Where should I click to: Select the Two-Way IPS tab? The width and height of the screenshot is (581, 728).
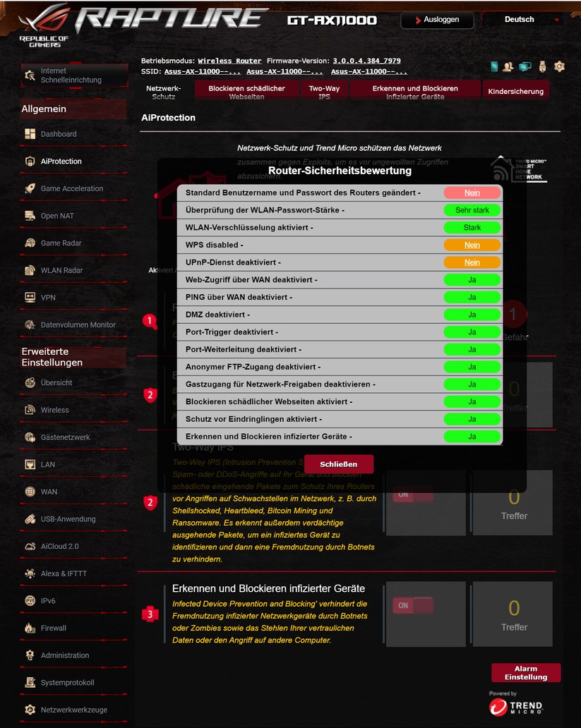click(324, 92)
